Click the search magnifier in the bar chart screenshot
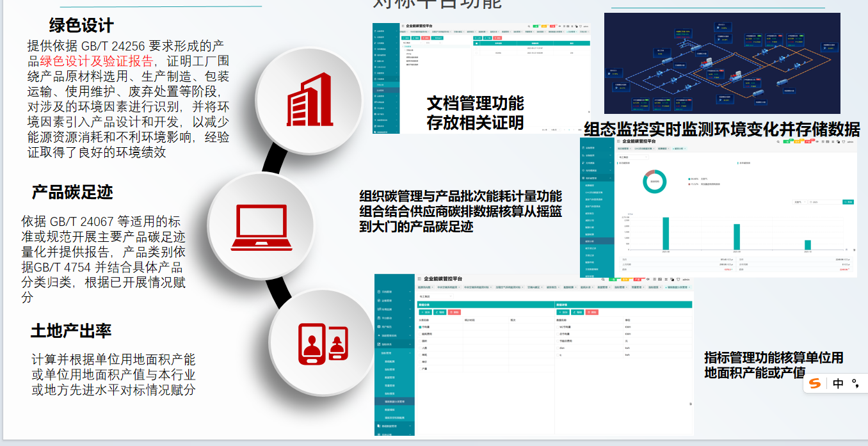Viewport: 868px width, 446px height. (x=778, y=141)
